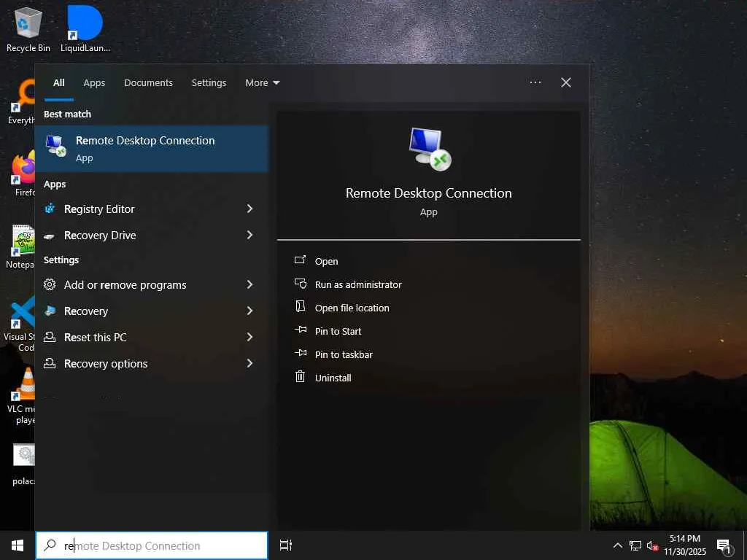The width and height of the screenshot is (747, 560).
Task: Expand Add or remove programs chevron
Action: pos(249,284)
